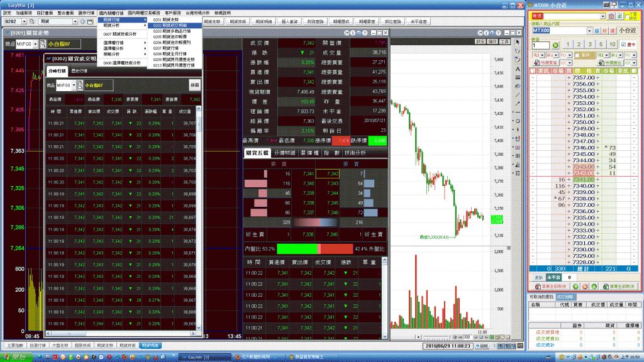Screen dimensions: 644x362
Task: Select the text annotation tool (A)
Action: coord(518,69)
